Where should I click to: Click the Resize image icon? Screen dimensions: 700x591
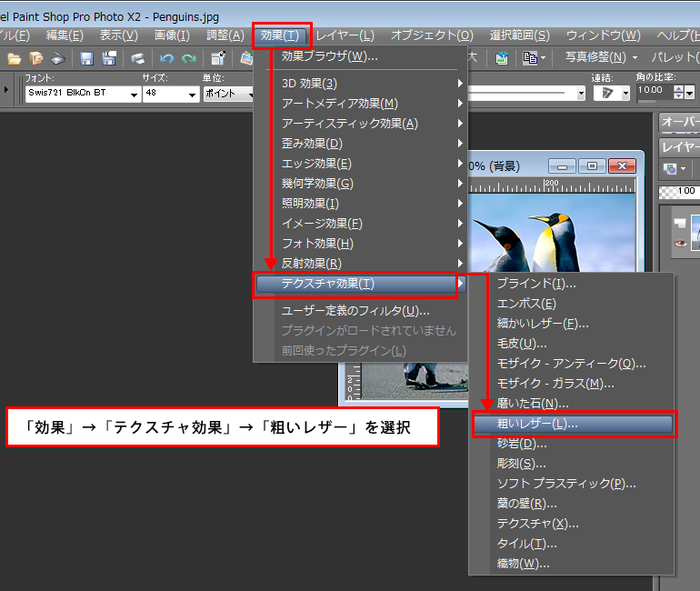tap(218, 58)
